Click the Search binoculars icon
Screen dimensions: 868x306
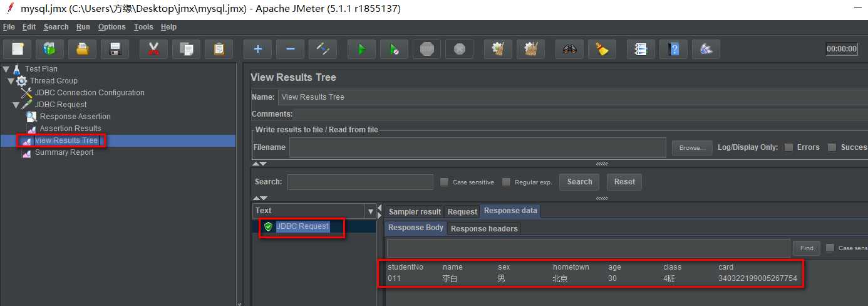[569, 49]
